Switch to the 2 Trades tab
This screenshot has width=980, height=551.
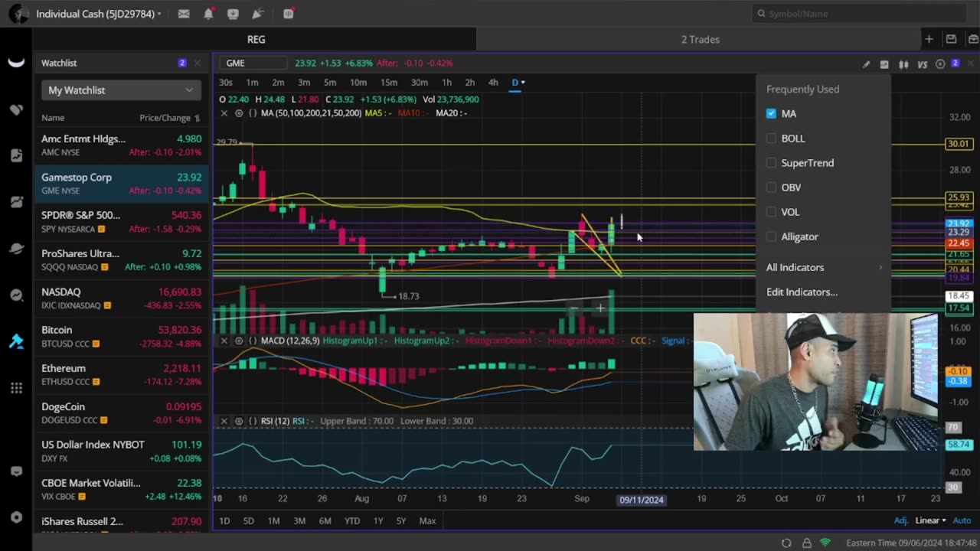[700, 39]
